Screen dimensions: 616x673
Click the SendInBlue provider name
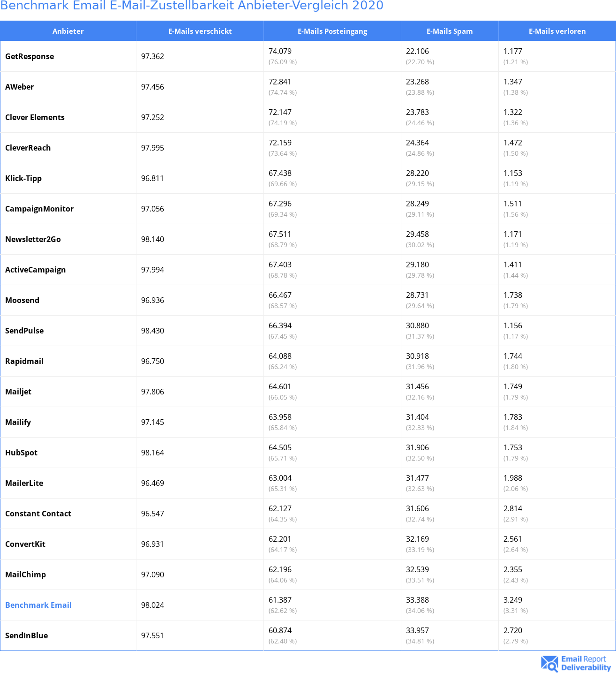tap(26, 635)
